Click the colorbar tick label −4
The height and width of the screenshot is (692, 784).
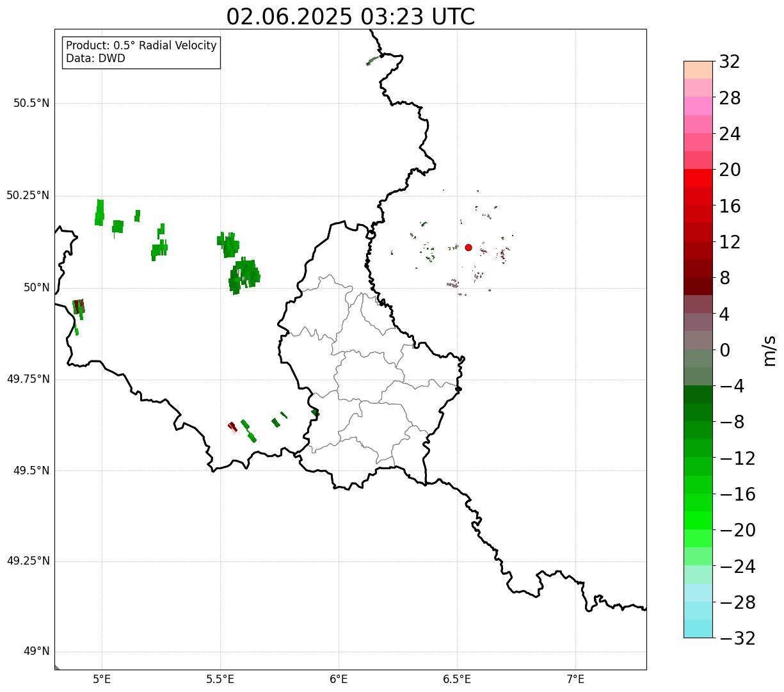coord(730,387)
